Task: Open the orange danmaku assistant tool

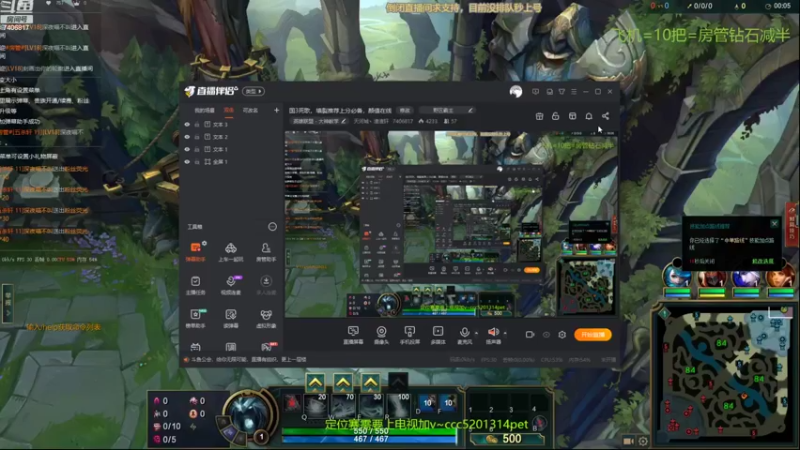Action: tap(195, 251)
